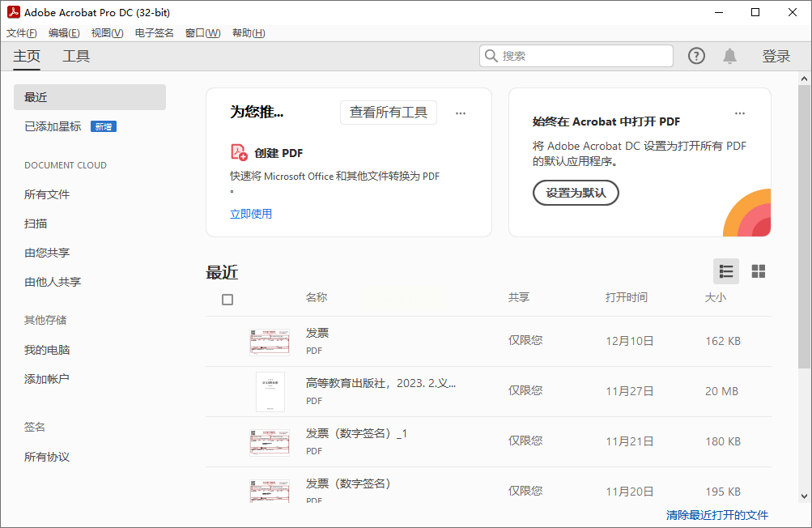This screenshot has width=812, height=528.
Task: Open more options on recommended tools card
Action: (x=461, y=113)
